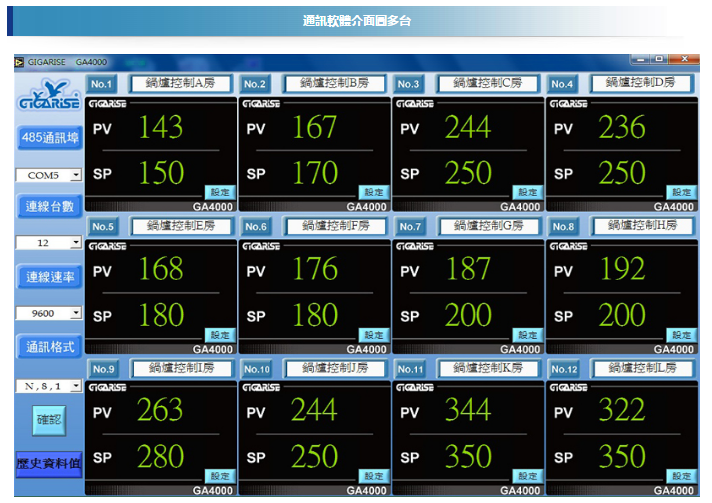Edit the 鍋爐控制C房 name field

(488, 84)
